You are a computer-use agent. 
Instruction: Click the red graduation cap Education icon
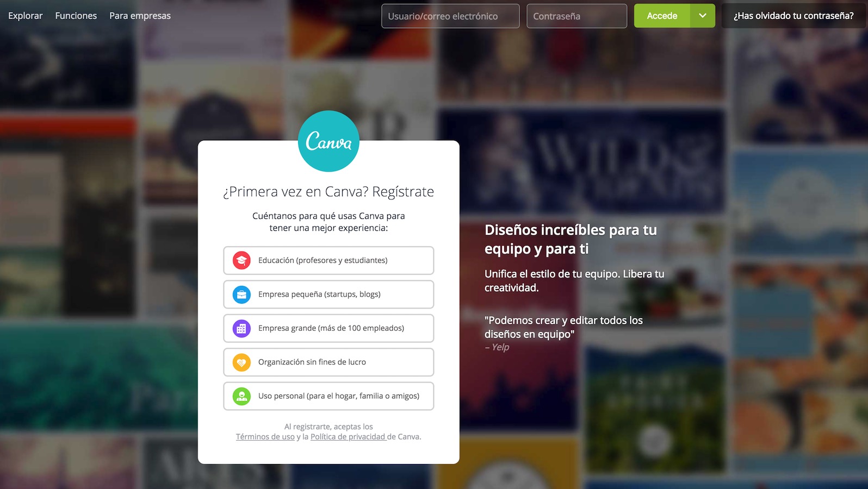[x=241, y=260]
